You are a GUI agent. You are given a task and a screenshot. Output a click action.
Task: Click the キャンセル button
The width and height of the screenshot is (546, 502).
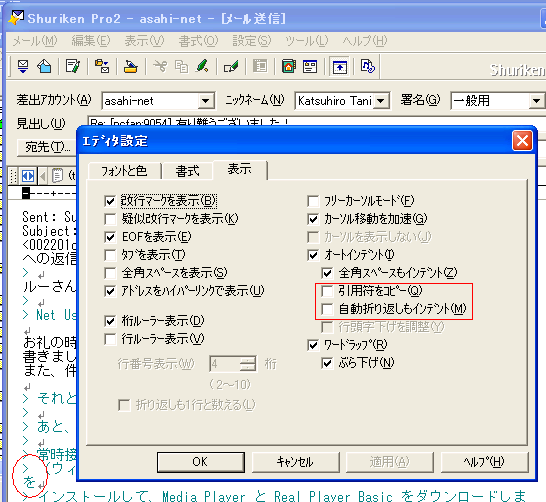[x=295, y=462]
